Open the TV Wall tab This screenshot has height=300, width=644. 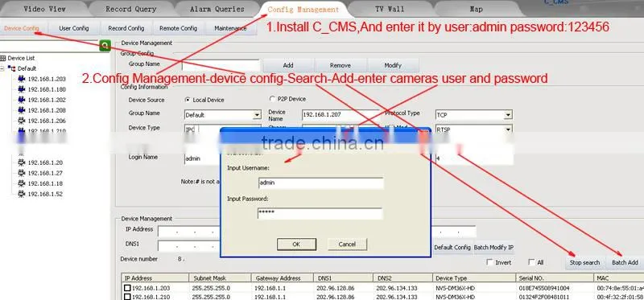point(390,9)
